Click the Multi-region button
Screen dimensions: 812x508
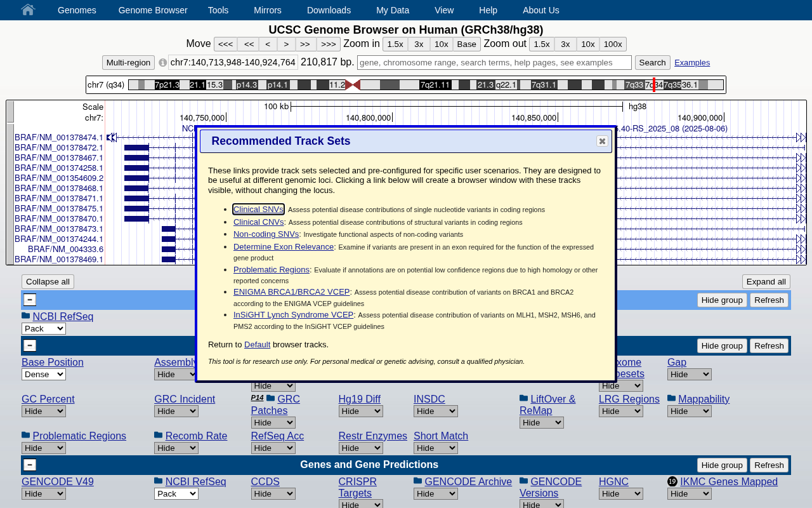pos(129,62)
